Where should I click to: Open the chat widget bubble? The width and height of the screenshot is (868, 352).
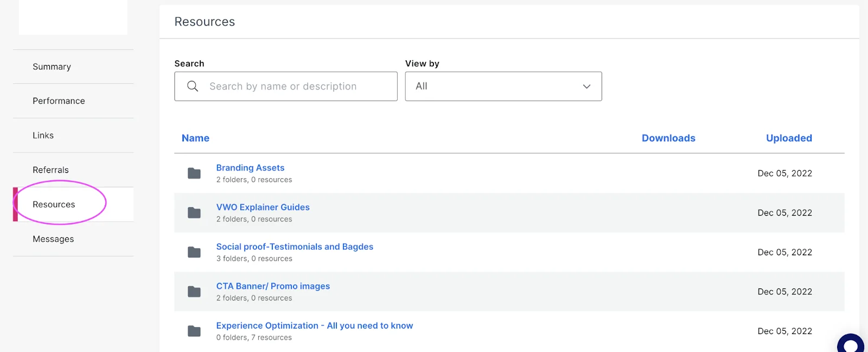tap(851, 344)
